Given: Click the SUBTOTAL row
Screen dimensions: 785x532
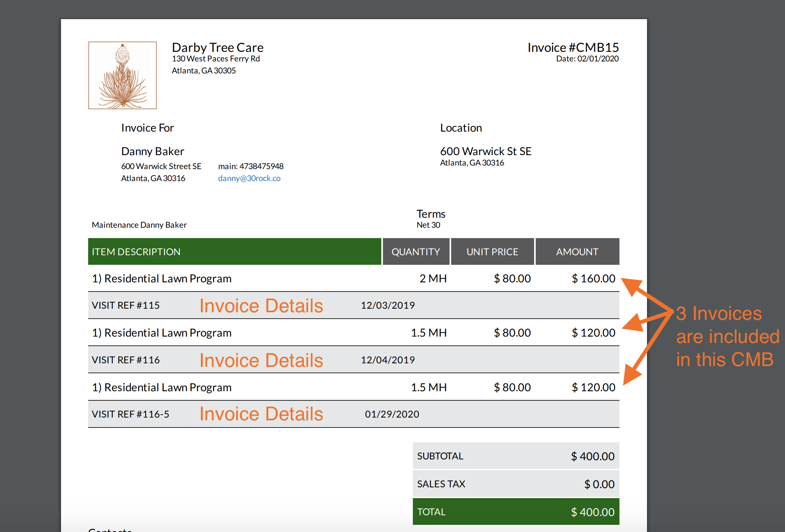Looking at the screenshot, I should [515, 456].
